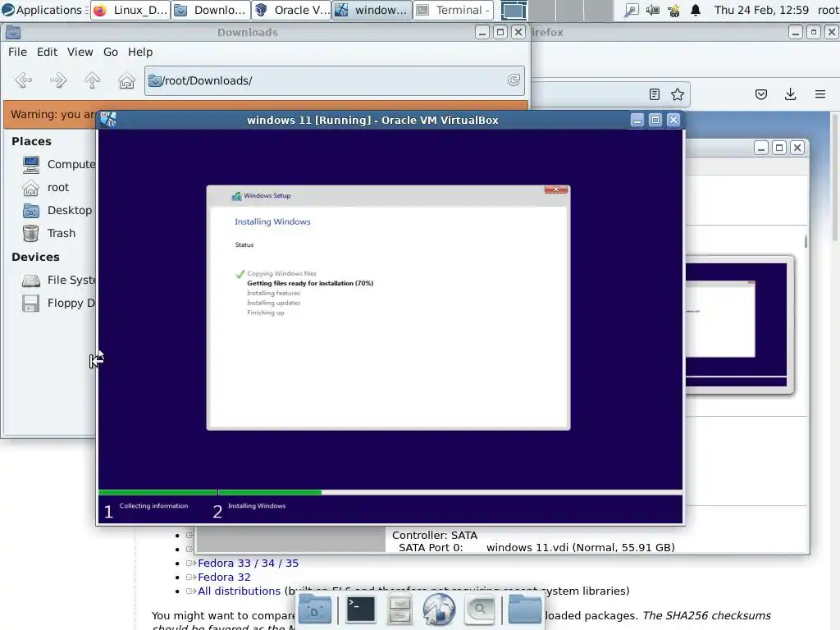The height and width of the screenshot is (630, 840).
Task: Switch to the Terminal taskbar button
Action: 453,10
